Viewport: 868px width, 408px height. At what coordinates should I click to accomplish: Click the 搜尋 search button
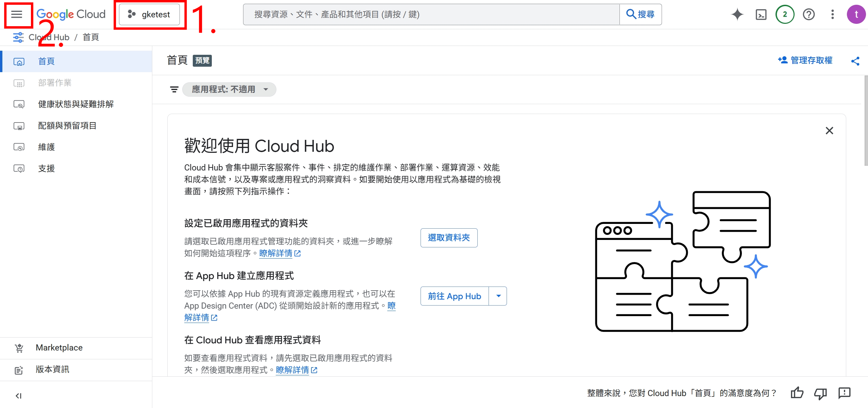641,14
